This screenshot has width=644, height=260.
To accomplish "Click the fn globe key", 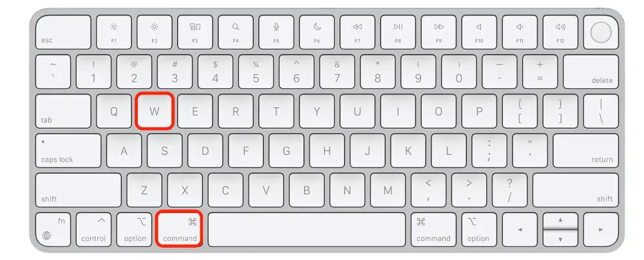I will click(53, 230).
